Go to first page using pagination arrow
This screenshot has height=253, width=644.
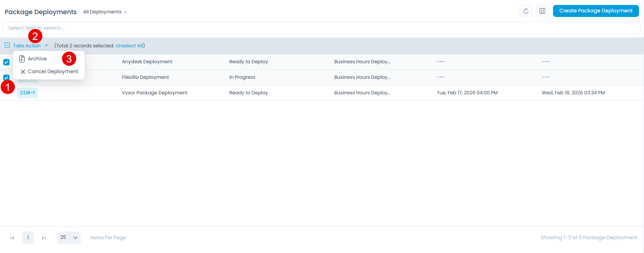(12, 238)
